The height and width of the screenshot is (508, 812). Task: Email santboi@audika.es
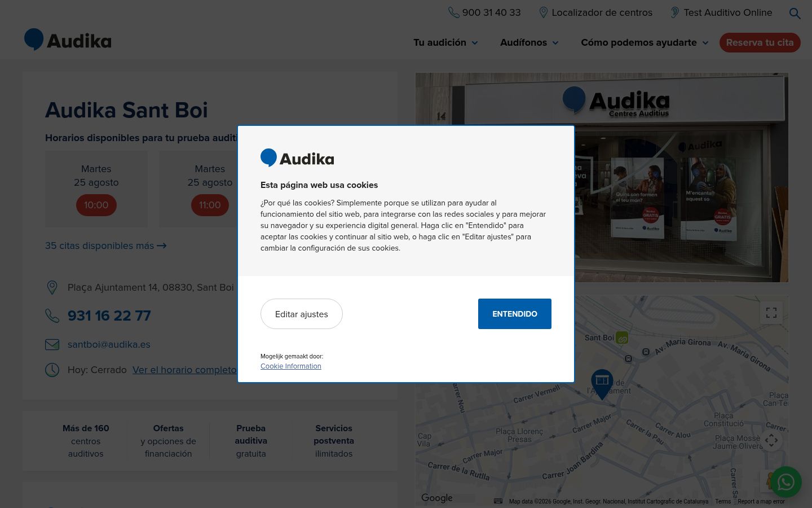click(109, 344)
